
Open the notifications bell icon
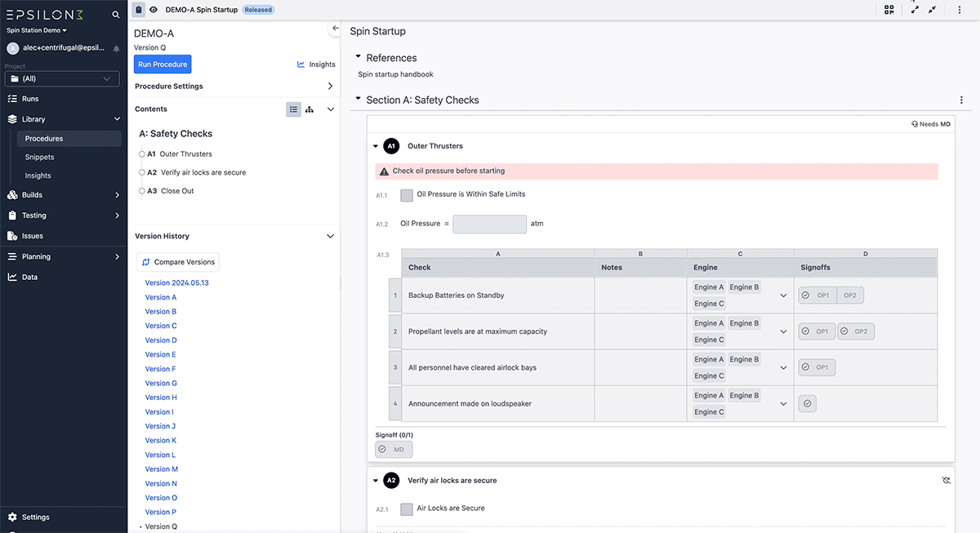click(x=116, y=48)
